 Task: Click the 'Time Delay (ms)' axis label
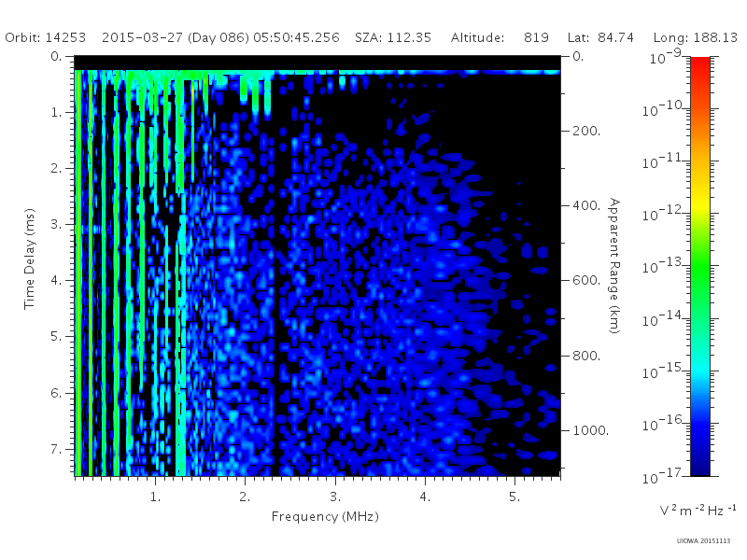[x=30, y=259]
